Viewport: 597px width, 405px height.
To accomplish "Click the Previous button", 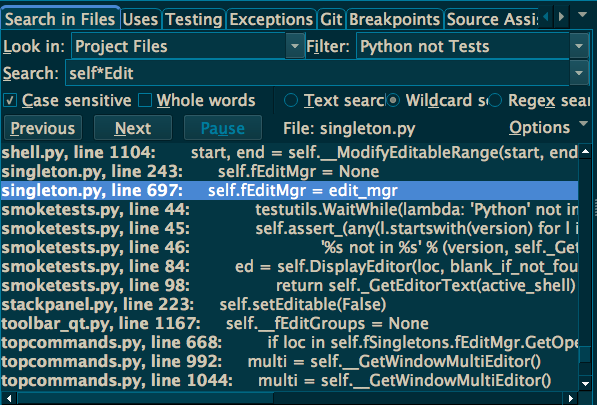I will pos(43,128).
